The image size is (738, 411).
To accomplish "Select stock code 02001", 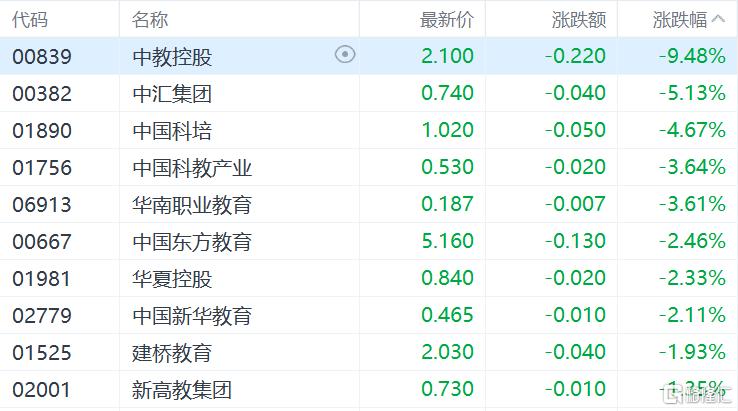I will click(x=42, y=390).
